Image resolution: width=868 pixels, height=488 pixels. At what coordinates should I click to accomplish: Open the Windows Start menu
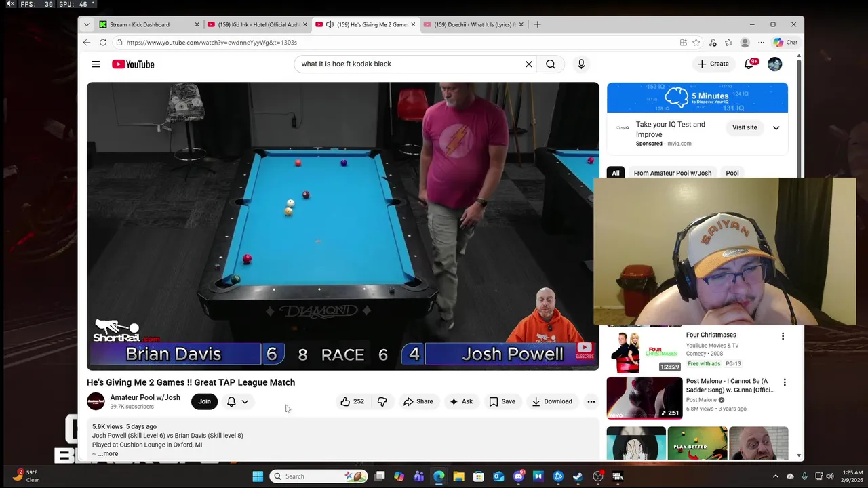(x=258, y=476)
